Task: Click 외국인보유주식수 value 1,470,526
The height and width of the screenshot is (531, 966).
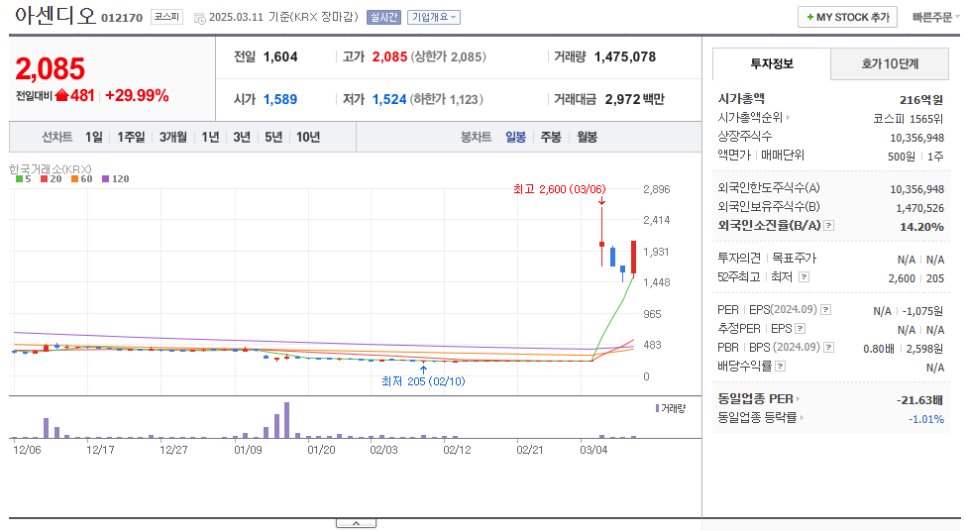Action: click(920, 208)
